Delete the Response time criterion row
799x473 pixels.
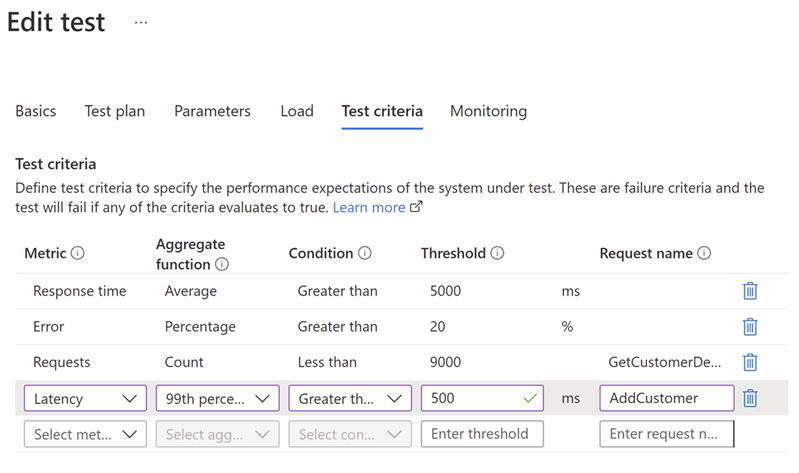[750, 291]
